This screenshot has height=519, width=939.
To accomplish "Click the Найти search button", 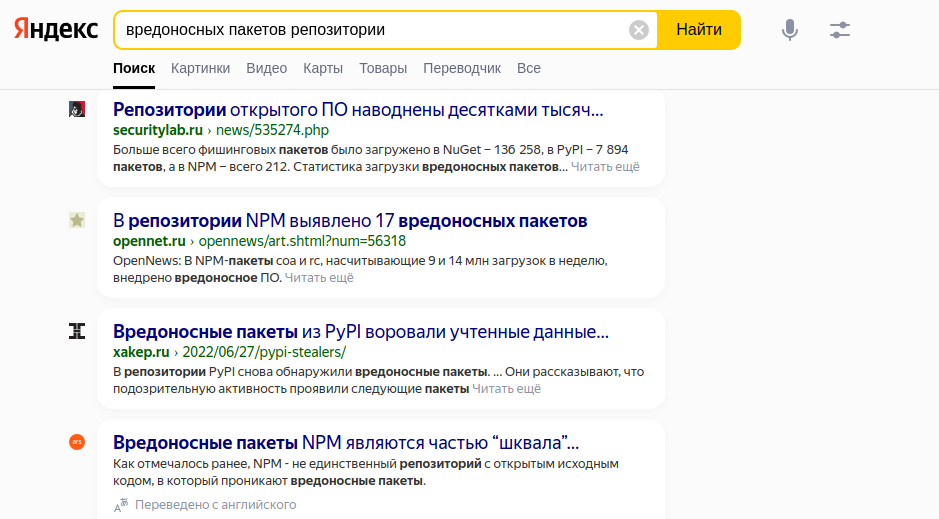I will [x=699, y=30].
